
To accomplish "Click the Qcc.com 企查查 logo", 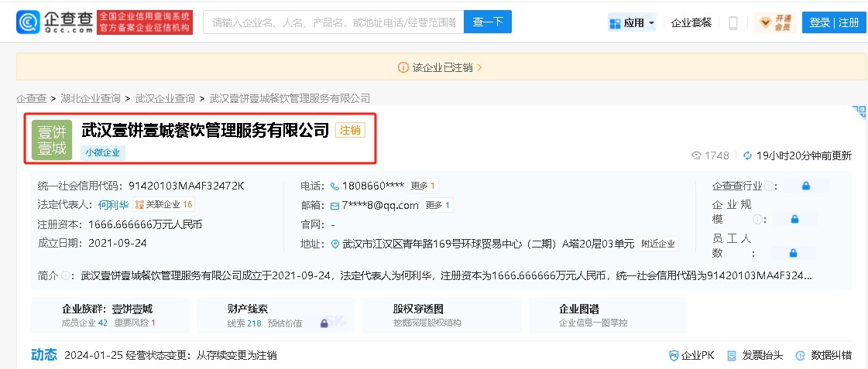I will 52,22.
